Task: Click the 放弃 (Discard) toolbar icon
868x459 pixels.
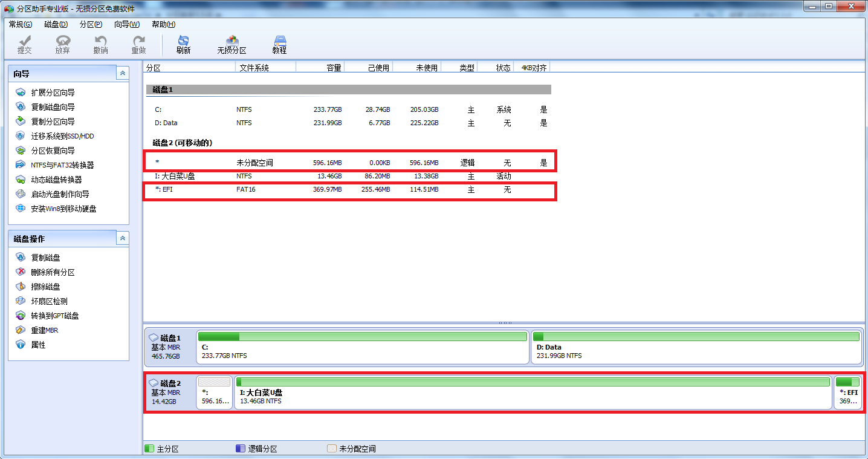Action: 63,40
